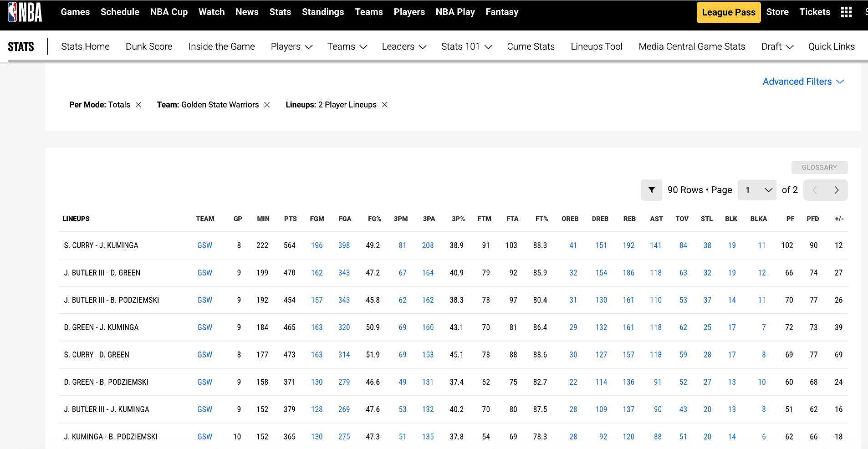
Task: Open Players in top black navigation bar
Action: pyautogui.click(x=409, y=12)
